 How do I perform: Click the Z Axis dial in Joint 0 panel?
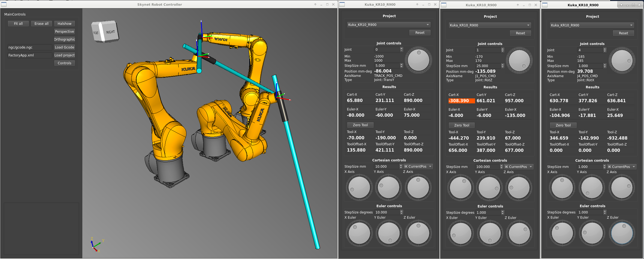tap(418, 188)
